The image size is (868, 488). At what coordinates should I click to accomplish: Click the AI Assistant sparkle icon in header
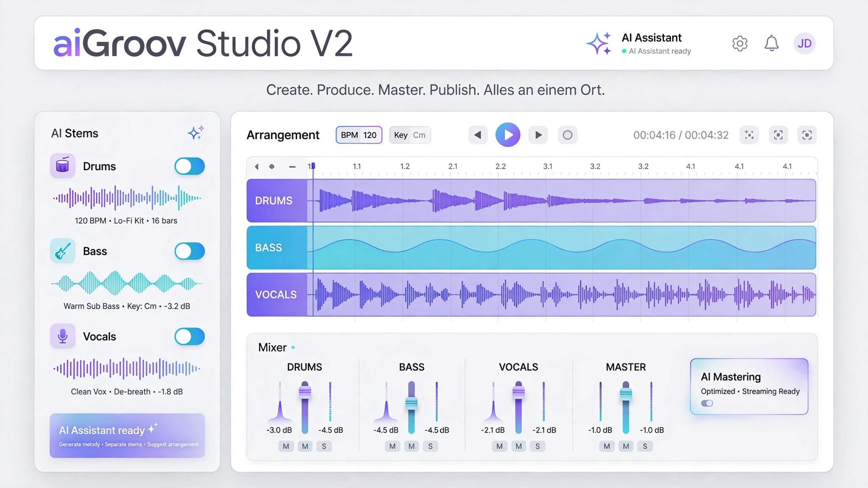click(x=599, y=43)
